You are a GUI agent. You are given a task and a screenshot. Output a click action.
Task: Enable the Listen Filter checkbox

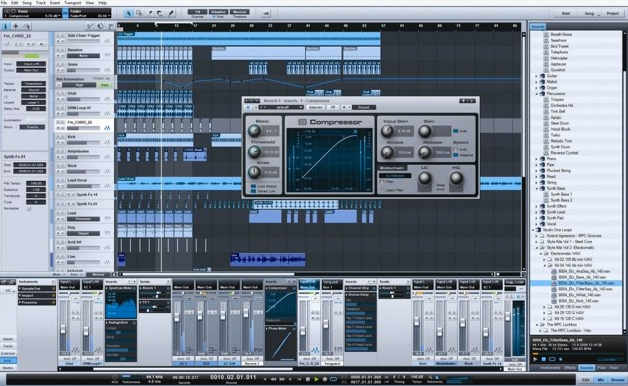click(382, 190)
